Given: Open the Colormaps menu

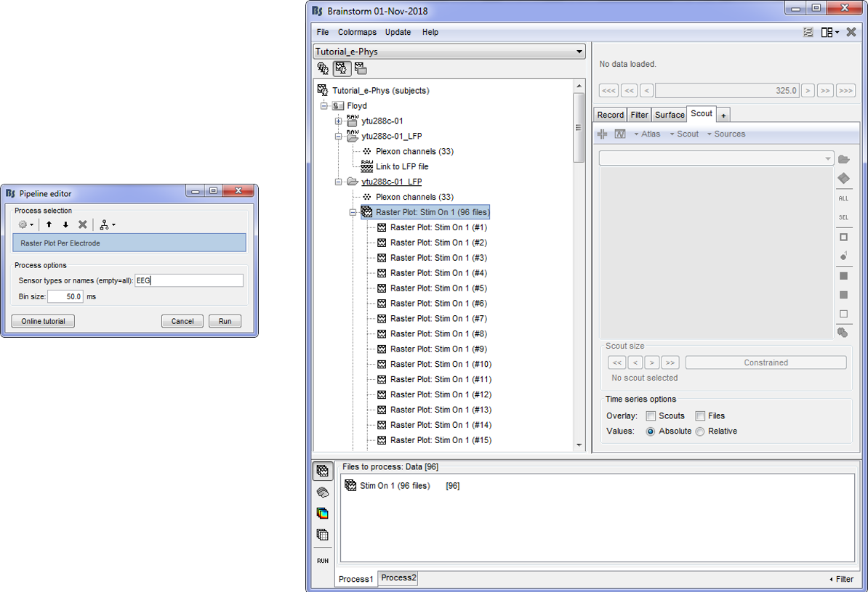Looking at the screenshot, I should coord(357,32).
